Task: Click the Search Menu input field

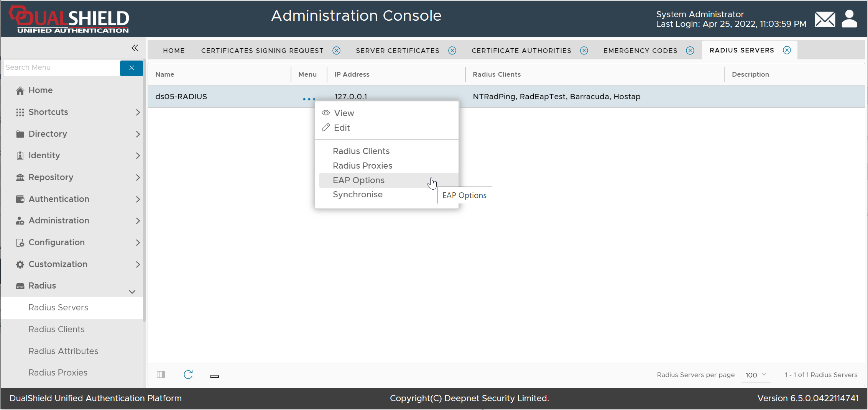Action: 61,67
